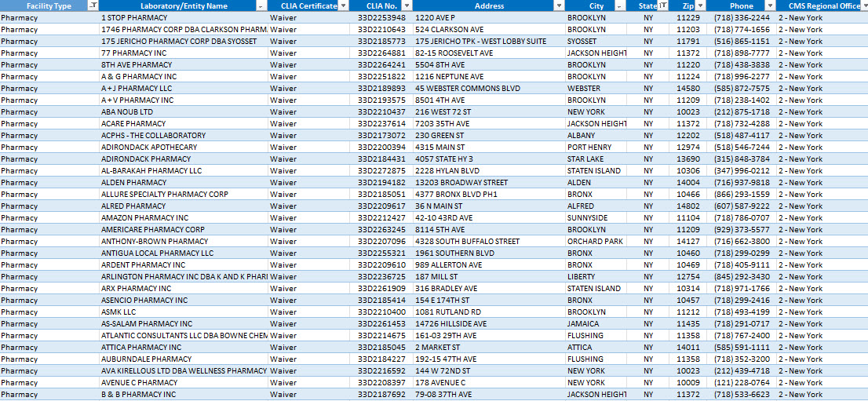Select CLIA number 33D2189893
Image resolution: width=868 pixels, height=401 pixels.
point(381,89)
